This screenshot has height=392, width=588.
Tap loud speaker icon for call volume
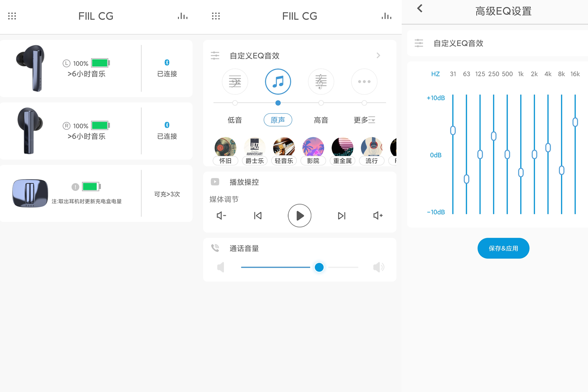point(379,267)
